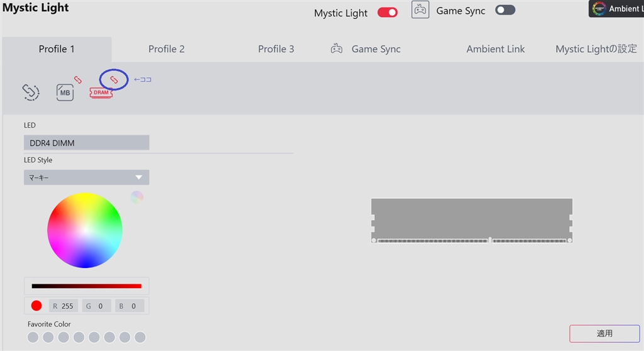The image size is (644, 351).
Task: Select the sixth Favorite Color slot
Action: [x=109, y=337]
